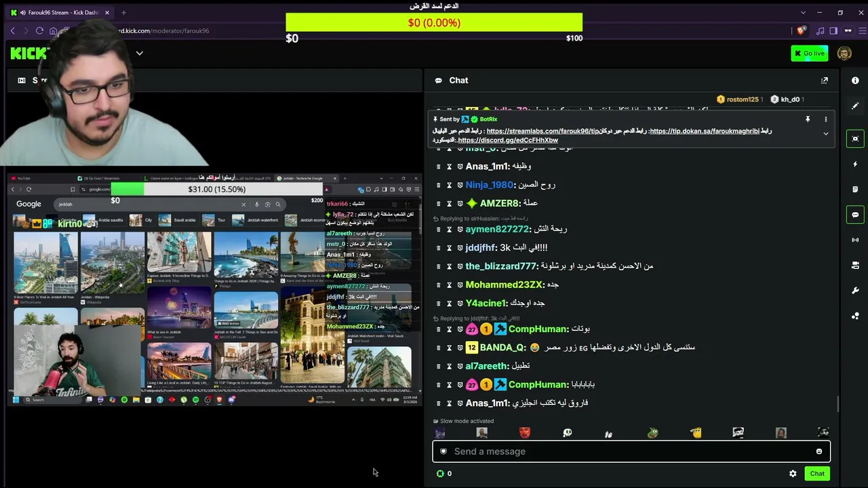868x488 pixels.
Task: Open the lightning quick actions icon
Action: tap(855, 164)
